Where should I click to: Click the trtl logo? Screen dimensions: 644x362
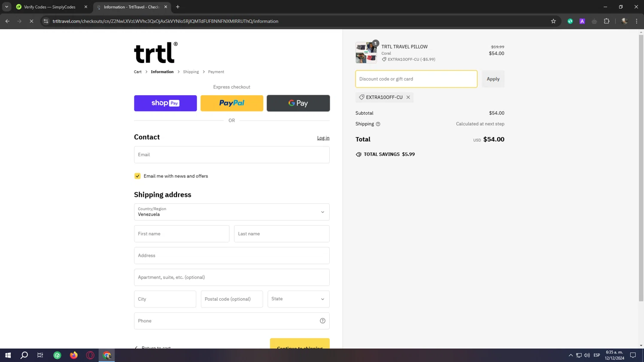click(156, 52)
